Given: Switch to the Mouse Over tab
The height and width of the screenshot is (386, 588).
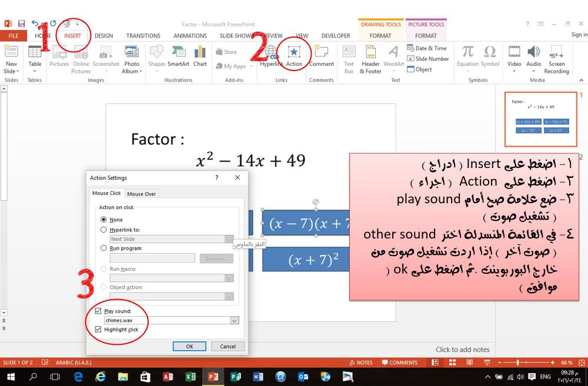Looking at the screenshot, I should click(141, 194).
